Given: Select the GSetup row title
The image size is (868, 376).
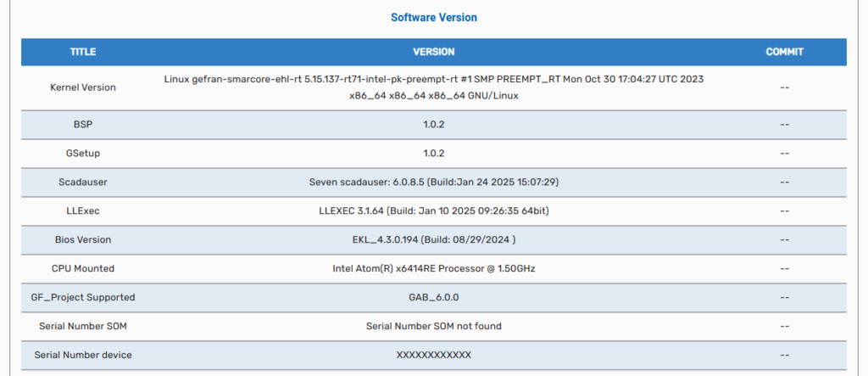Looking at the screenshot, I should [83, 153].
